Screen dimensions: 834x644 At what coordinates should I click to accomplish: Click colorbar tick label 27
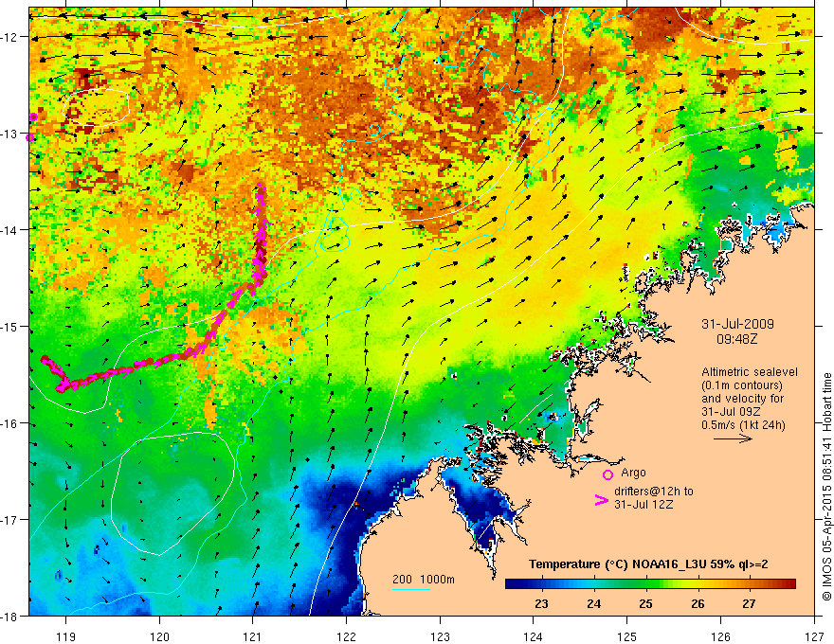[749, 603]
